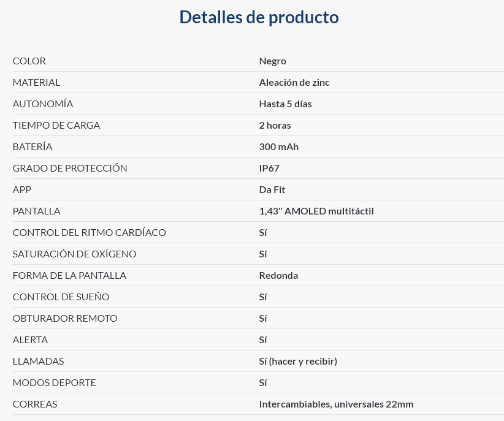Click the "300 mAh" battery value
The width and height of the screenshot is (504, 421).
279,147
